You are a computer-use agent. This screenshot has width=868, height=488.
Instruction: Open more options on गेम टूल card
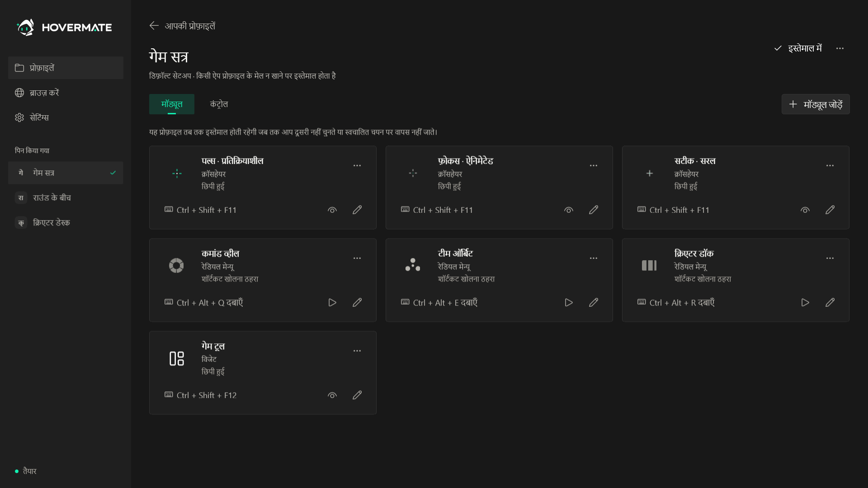coord(357,351)
